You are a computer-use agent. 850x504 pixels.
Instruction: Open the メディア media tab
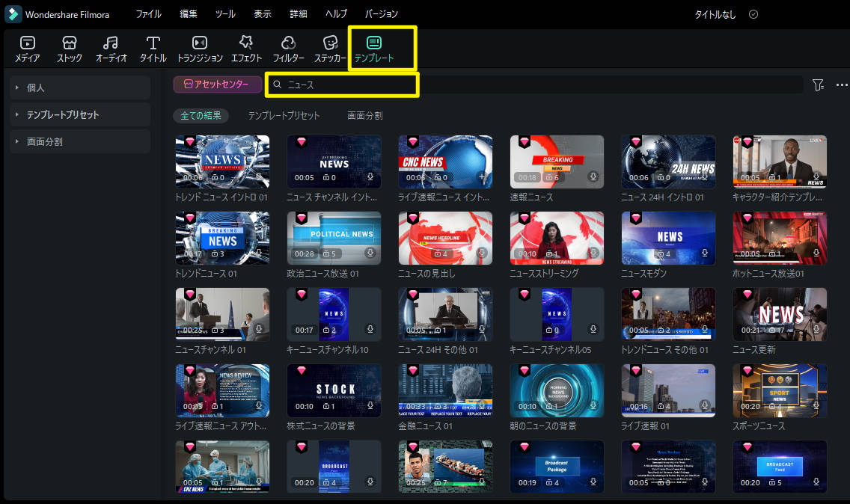coord(28,49)
